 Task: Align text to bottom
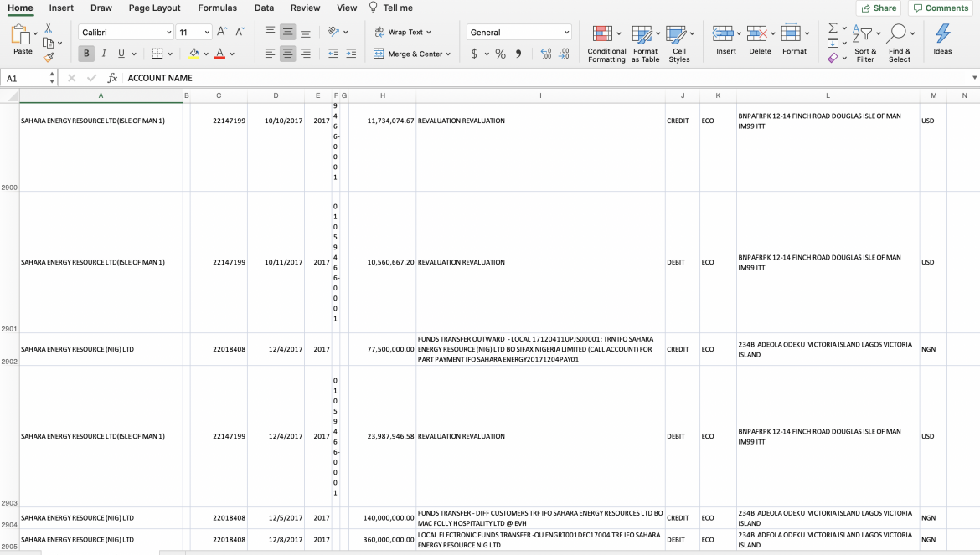[306, 32]
